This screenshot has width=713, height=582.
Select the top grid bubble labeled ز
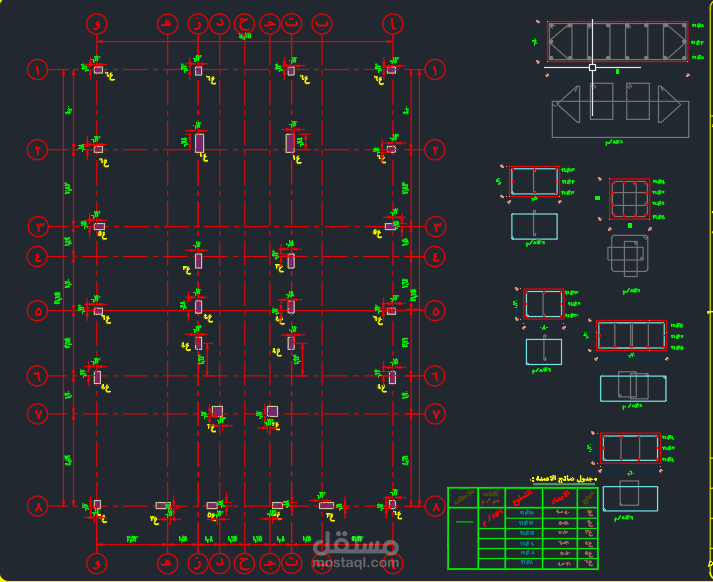click(x=198, y=24)
